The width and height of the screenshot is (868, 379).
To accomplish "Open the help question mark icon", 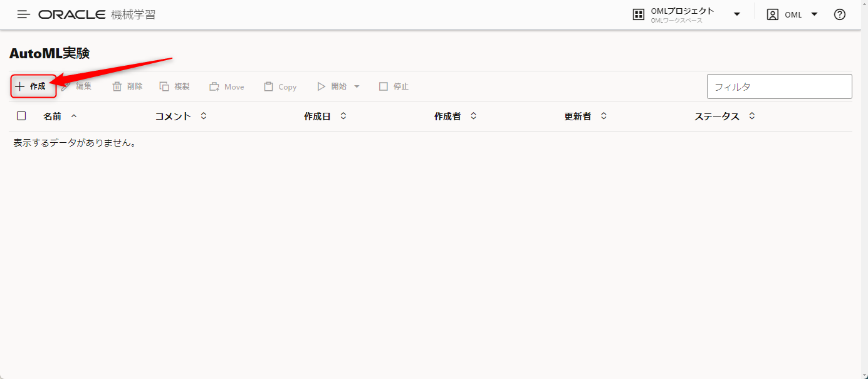I will (x=840, y=14).
